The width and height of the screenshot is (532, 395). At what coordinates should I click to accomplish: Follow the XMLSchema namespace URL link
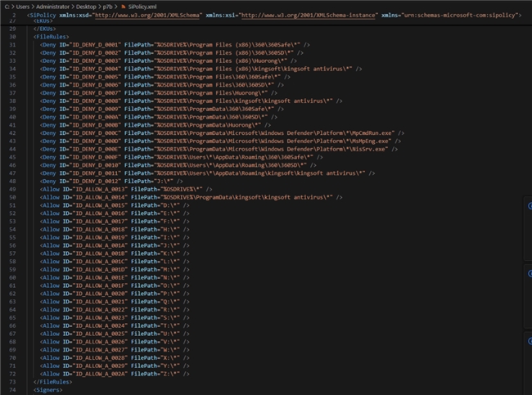[147, 15]
